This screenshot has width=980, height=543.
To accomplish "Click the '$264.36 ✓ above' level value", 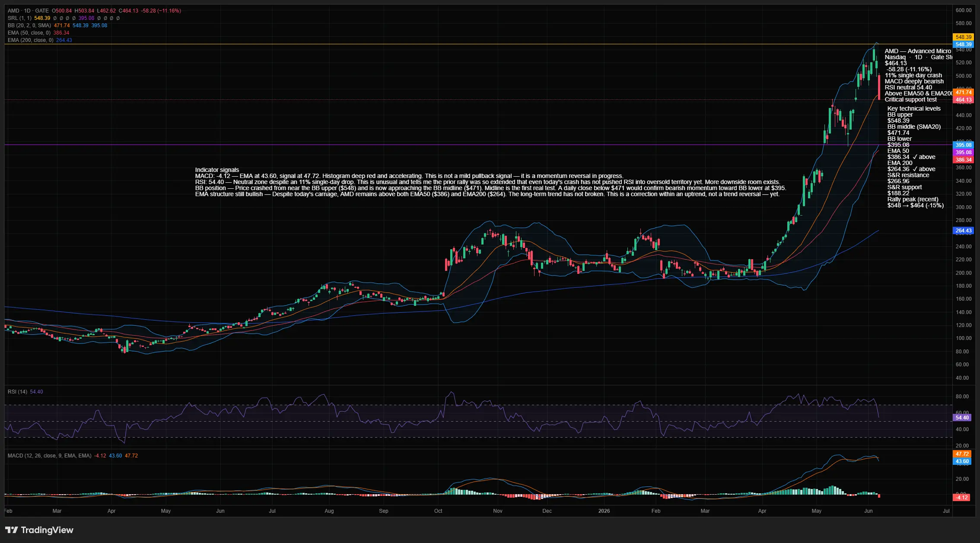I will pyautogui.click(x=911, y=169).
